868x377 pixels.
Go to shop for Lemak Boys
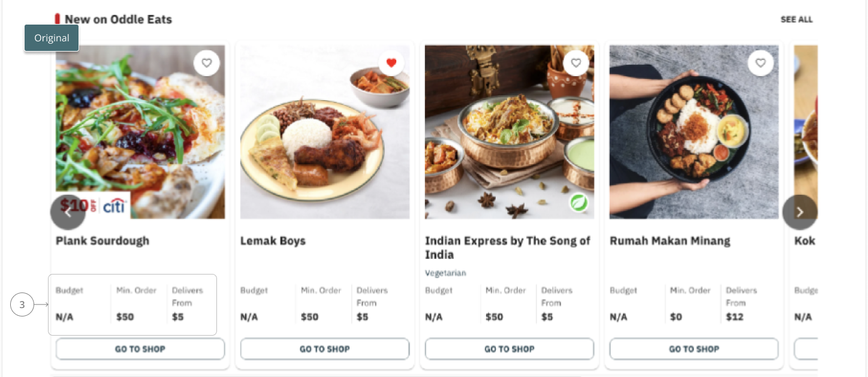pos(325,349)
